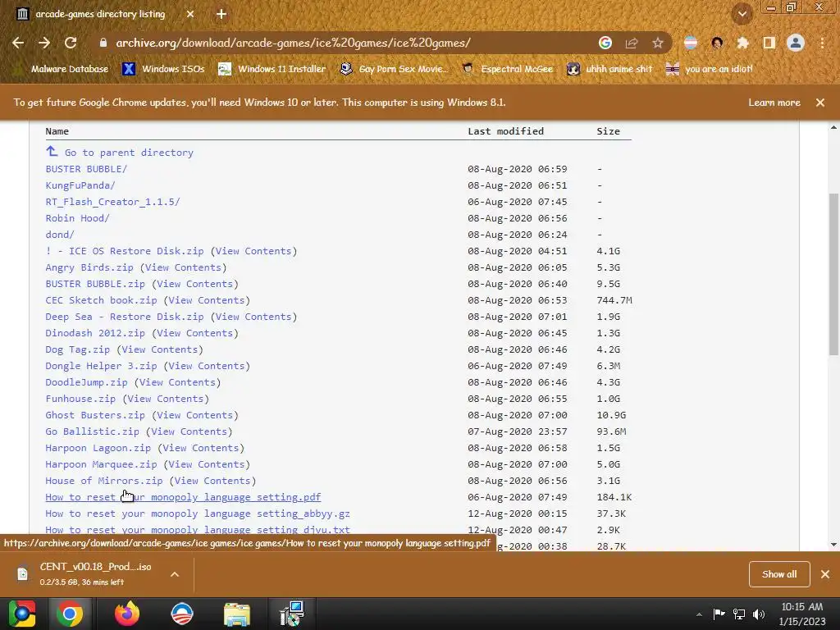Click the volume speaker tray icon
Viewport: 840px width, 630px height.
click(x=758, y=614)
